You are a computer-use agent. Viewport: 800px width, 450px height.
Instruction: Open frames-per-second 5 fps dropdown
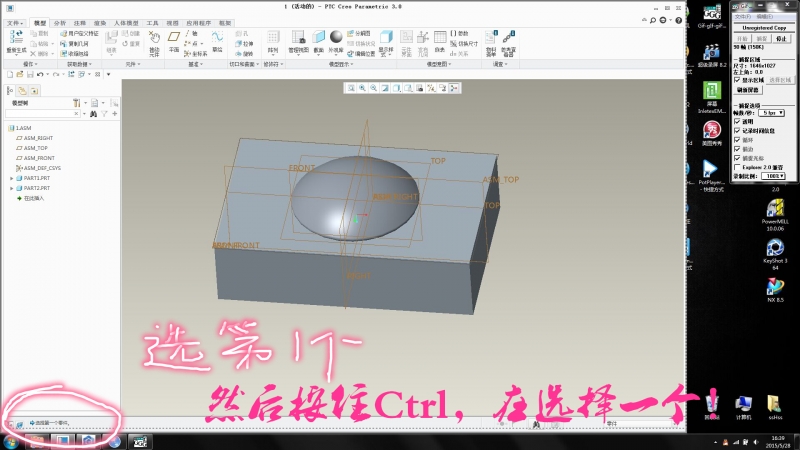771,113
